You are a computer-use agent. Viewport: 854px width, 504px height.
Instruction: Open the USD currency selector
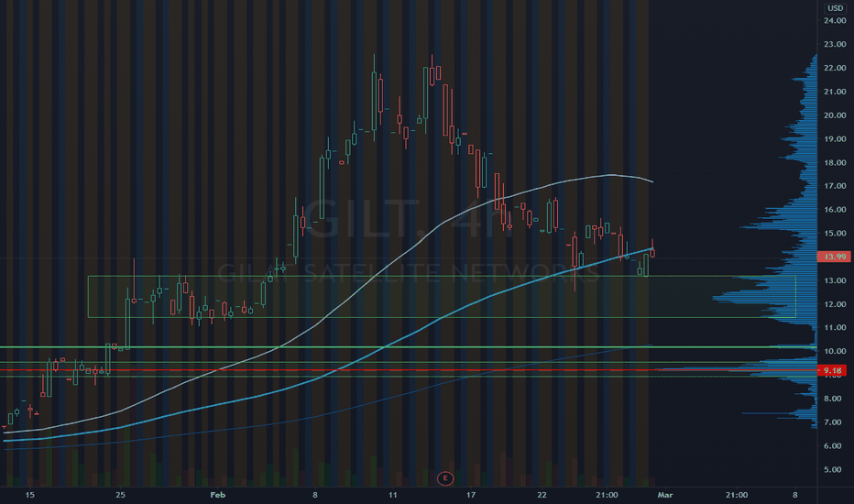[835, 7]
